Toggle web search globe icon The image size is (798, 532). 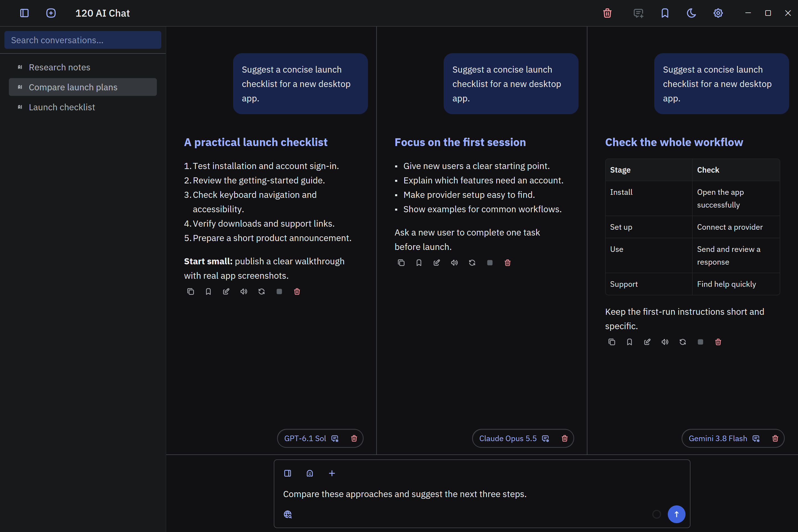(288, 514)
